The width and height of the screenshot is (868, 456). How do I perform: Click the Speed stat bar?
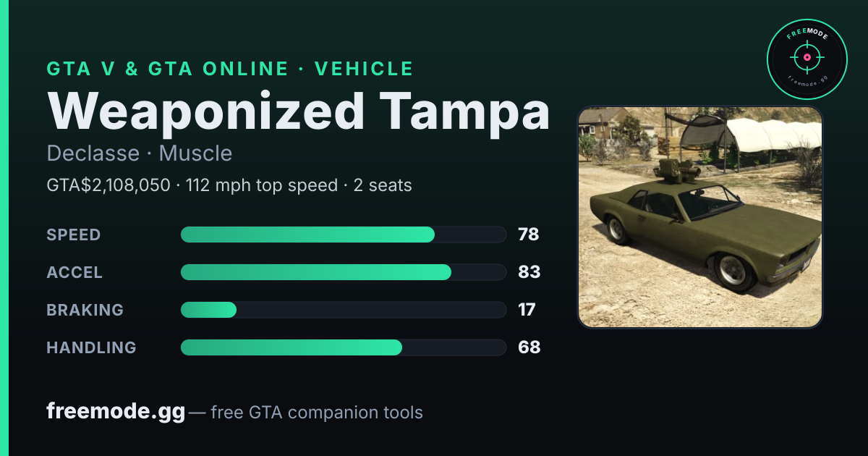click(343, 235)
